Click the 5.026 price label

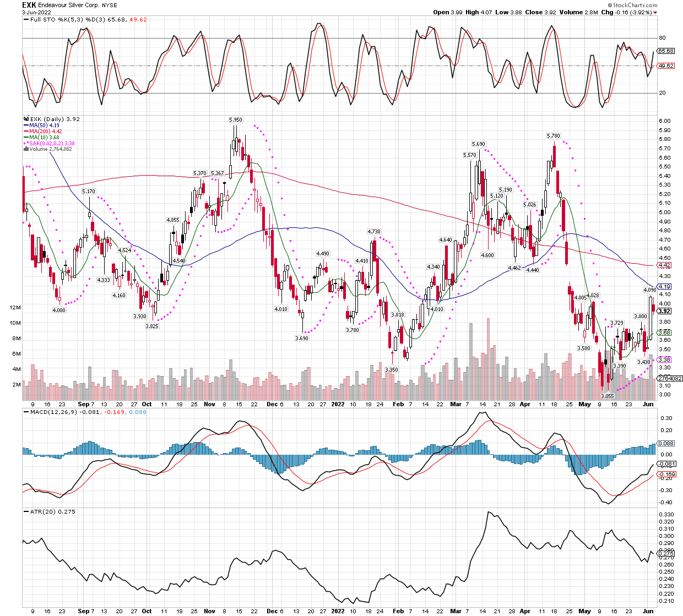pos(529,204)
